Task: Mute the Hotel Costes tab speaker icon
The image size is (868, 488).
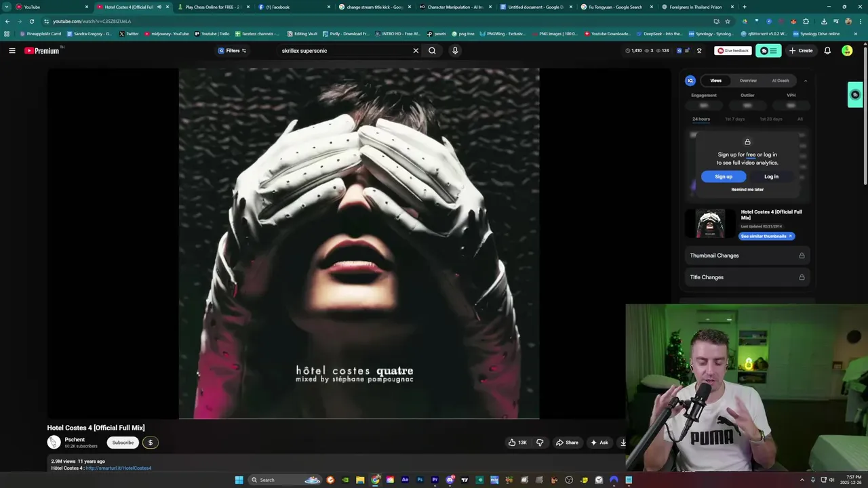Action: [159, 7]
